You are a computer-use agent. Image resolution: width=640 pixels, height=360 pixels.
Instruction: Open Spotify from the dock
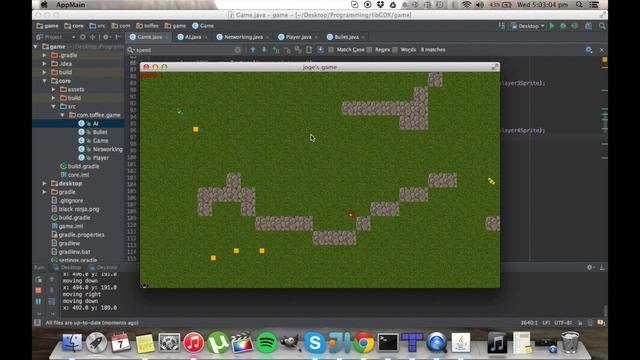[x=266, y=342]
